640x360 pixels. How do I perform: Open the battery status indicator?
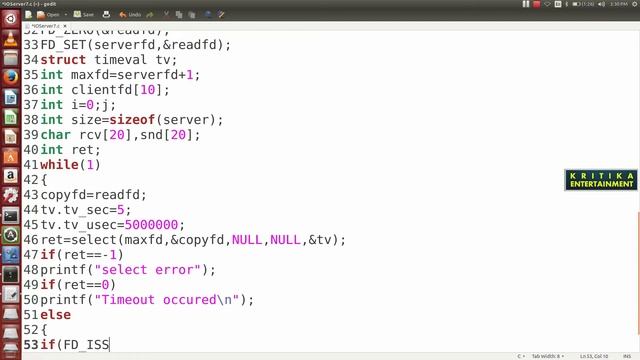point(582,4)
